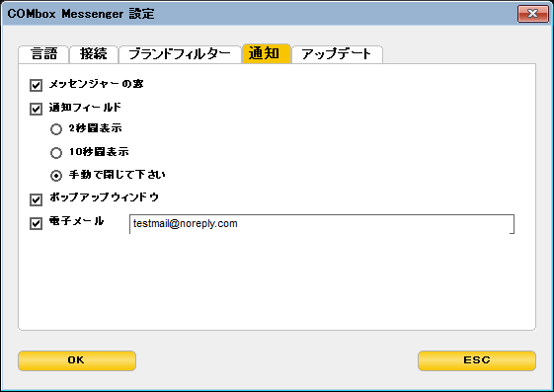Click the ポップアップウィンドウ label
The height and width of the screenshot is (392, 554).
[x=104, y=197]
